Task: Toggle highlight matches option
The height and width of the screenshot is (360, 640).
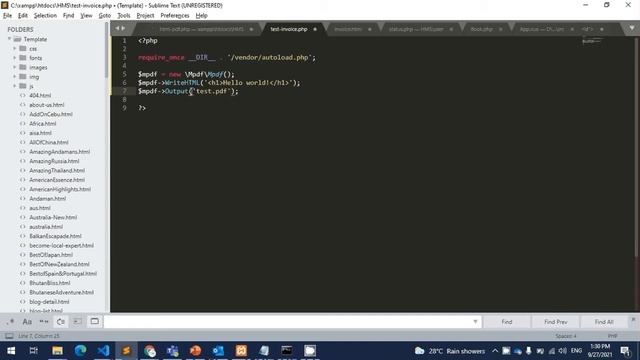Action: (95, 322)
